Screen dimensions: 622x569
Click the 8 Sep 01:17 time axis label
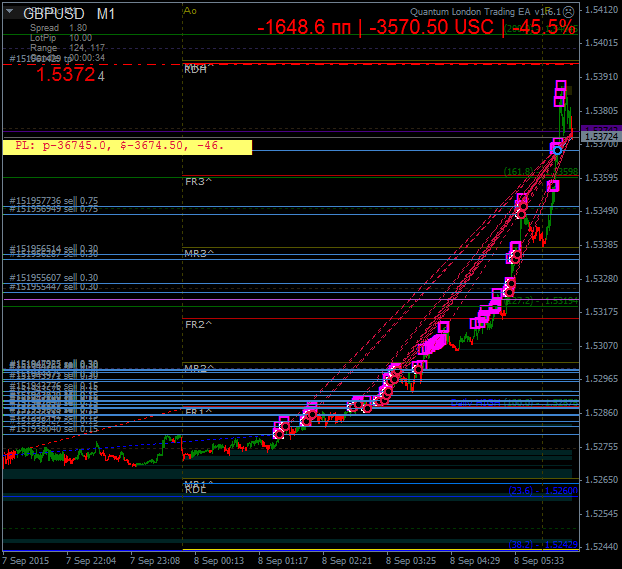(283, 561)
